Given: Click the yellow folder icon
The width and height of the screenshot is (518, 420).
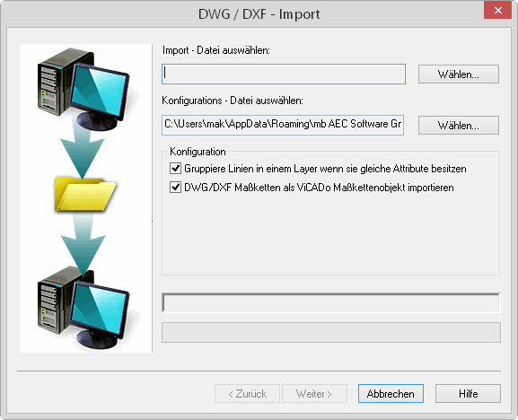Looking at the screenshot, I should (x=85, y=194).
